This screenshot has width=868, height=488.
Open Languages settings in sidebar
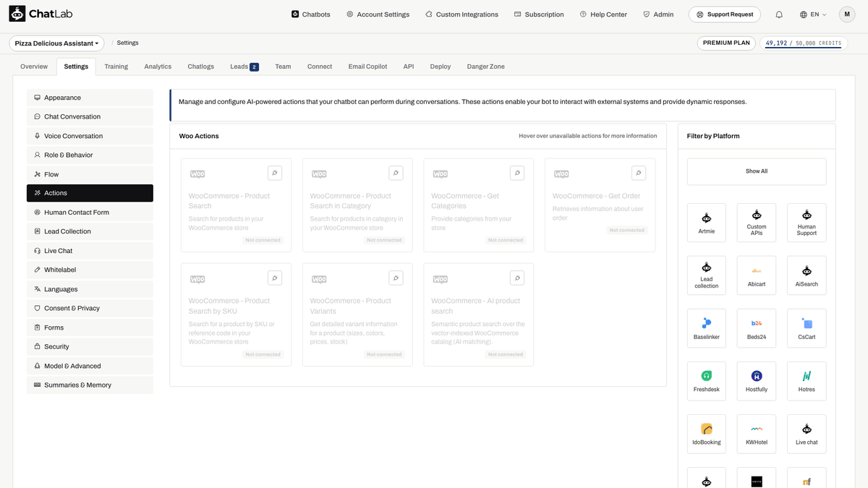(90, 289)
